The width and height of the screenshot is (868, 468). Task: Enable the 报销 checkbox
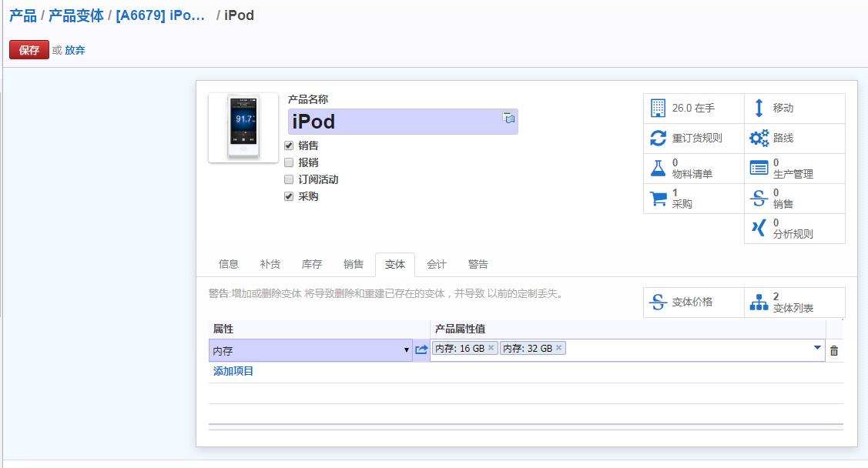point(288,162)
